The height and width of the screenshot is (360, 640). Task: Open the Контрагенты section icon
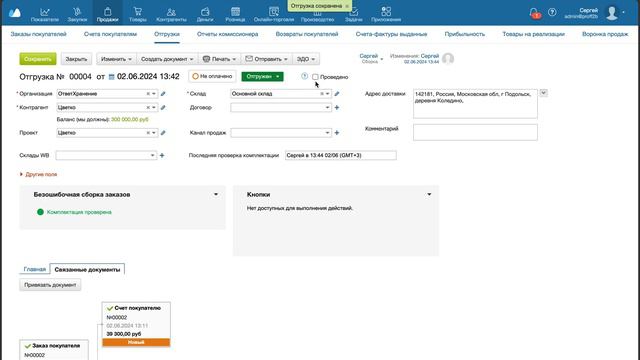(x=171, y=12)
